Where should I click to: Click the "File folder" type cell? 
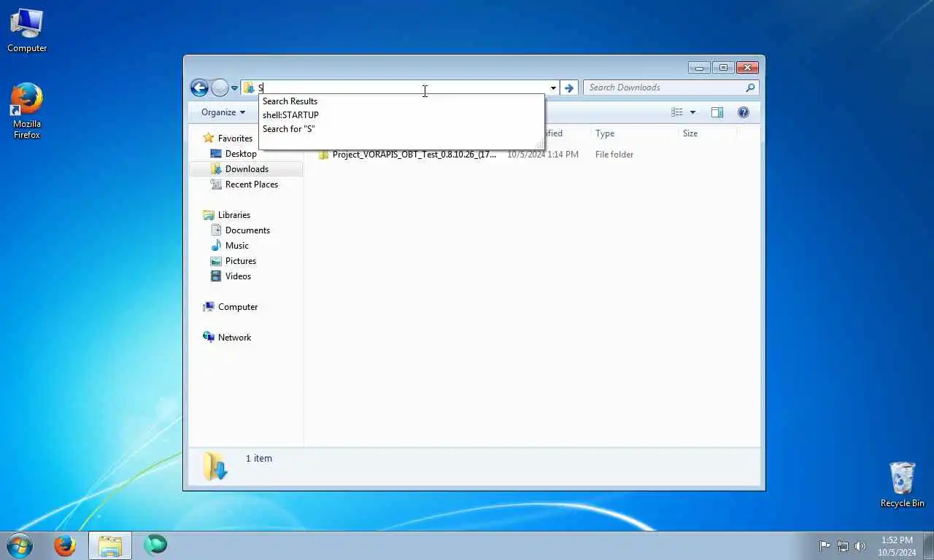[614, 155]
